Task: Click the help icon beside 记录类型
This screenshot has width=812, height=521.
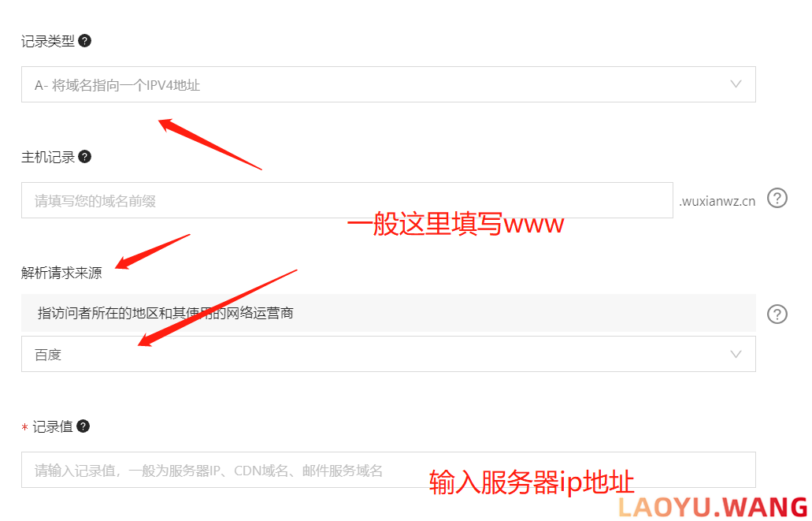Action: [x=85, y=40]
